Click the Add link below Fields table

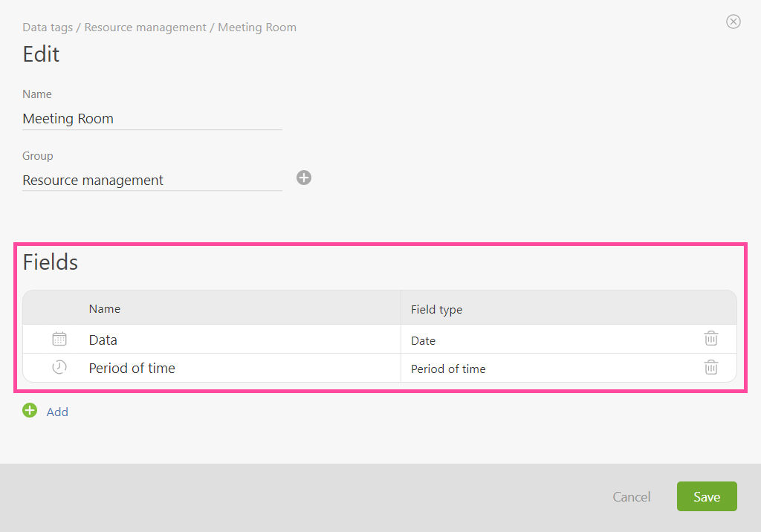point(57,412)
